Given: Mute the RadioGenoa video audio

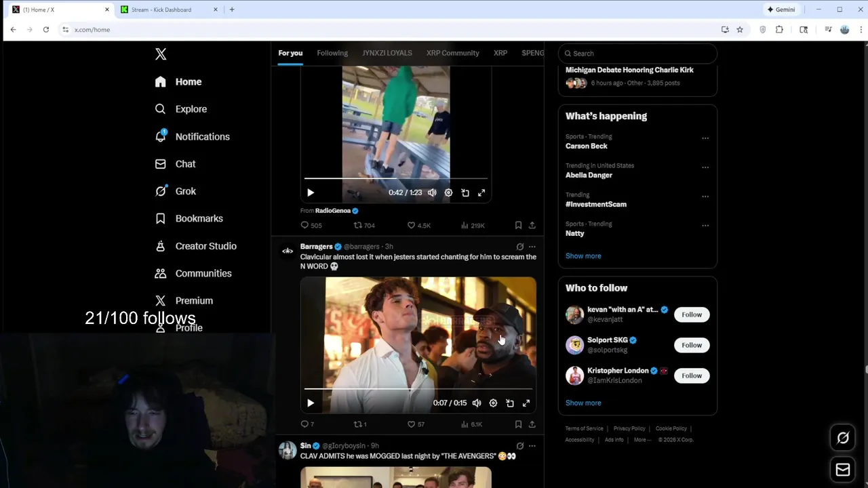Looking at the screenshot, I should 432,192.
